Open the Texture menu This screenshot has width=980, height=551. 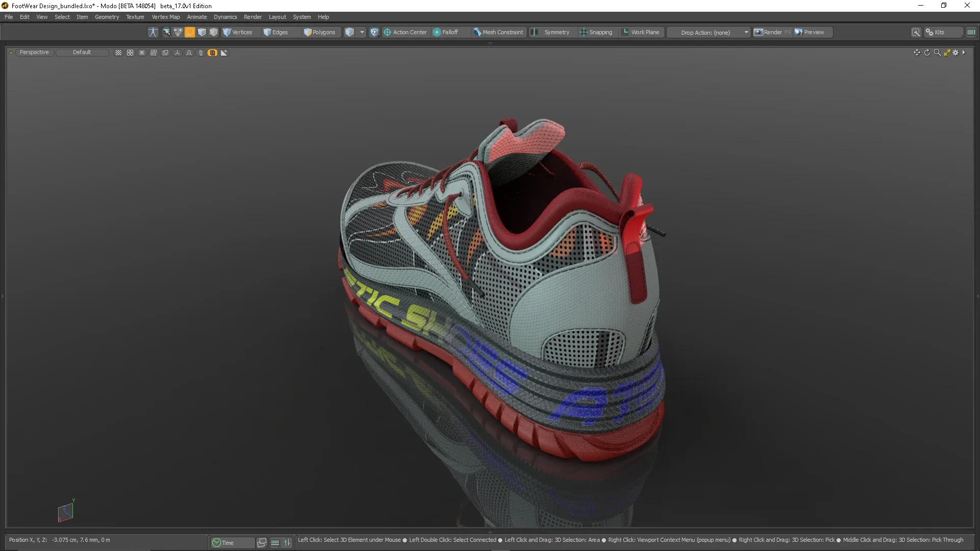pyautogui.click(x=135, y=17)
